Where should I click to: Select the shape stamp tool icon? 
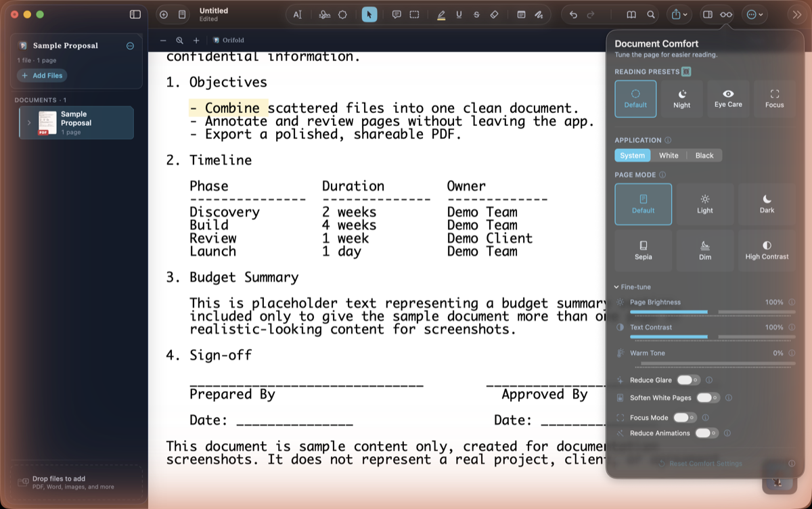(x=343, y=14)
